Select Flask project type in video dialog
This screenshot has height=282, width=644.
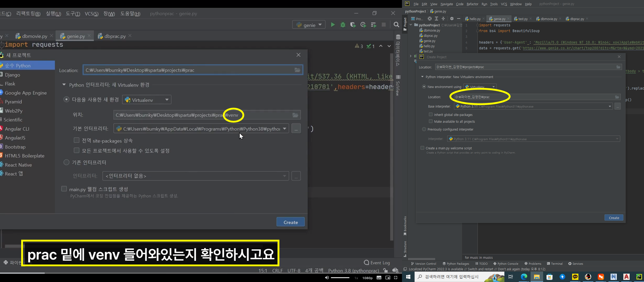click(x=10, y=84)
